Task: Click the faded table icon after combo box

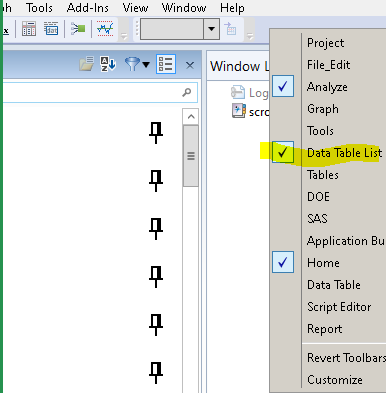Action: [230, 29]
